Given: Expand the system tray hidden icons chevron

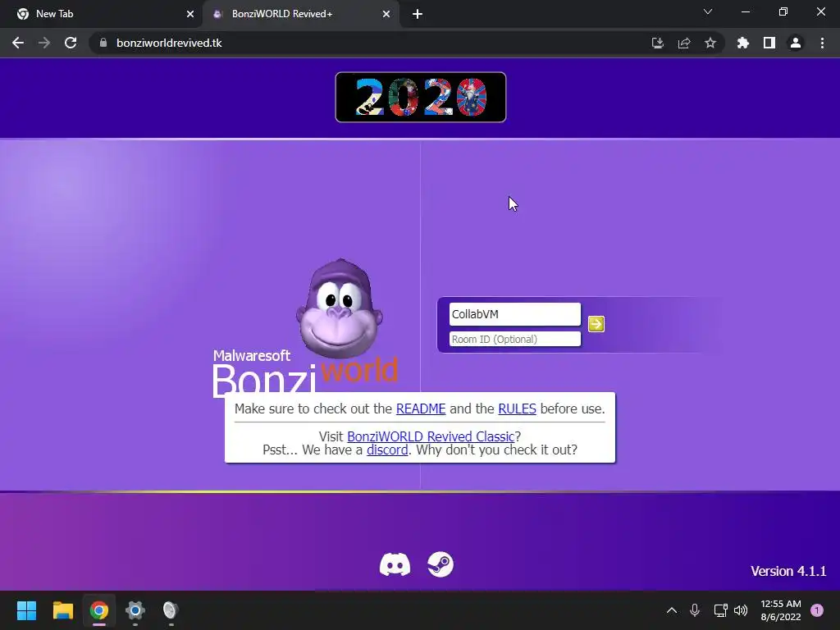Looking at the screenshot, I should tap(672, 610).
